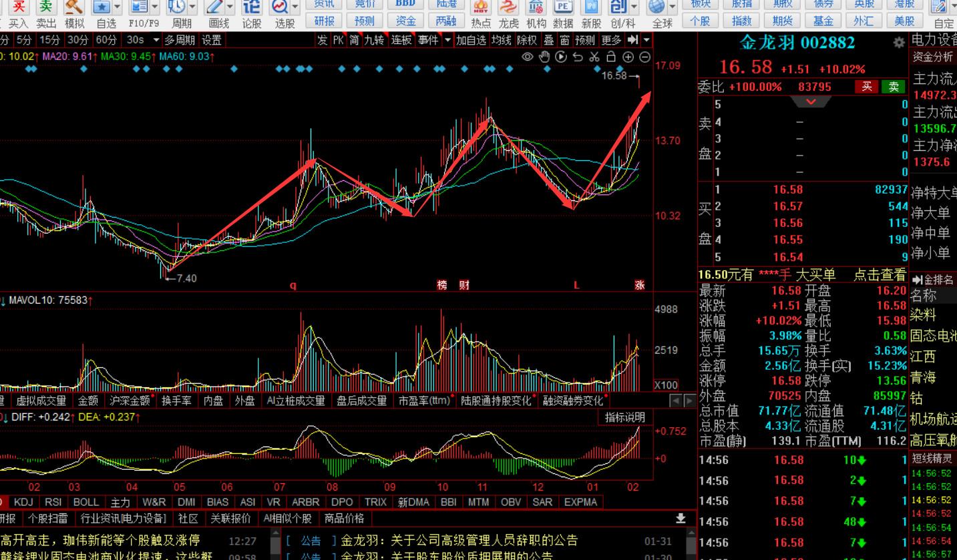Open stock panel settings gear icon
The height and width of the screenshot is (560, 957).
pos(899,43)
